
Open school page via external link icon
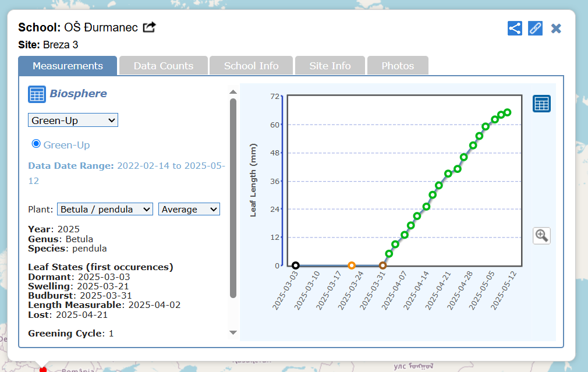pyautogui.click(x=150, y=27)
